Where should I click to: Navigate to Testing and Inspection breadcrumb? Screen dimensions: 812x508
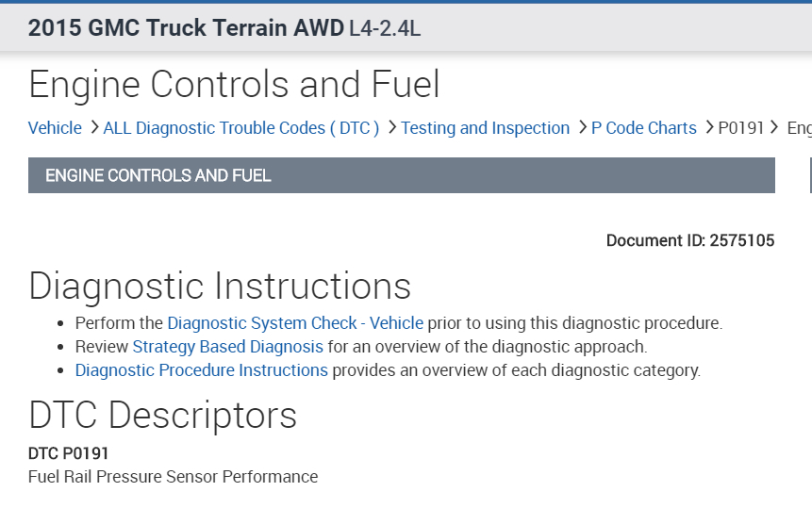tap(486, 128)
